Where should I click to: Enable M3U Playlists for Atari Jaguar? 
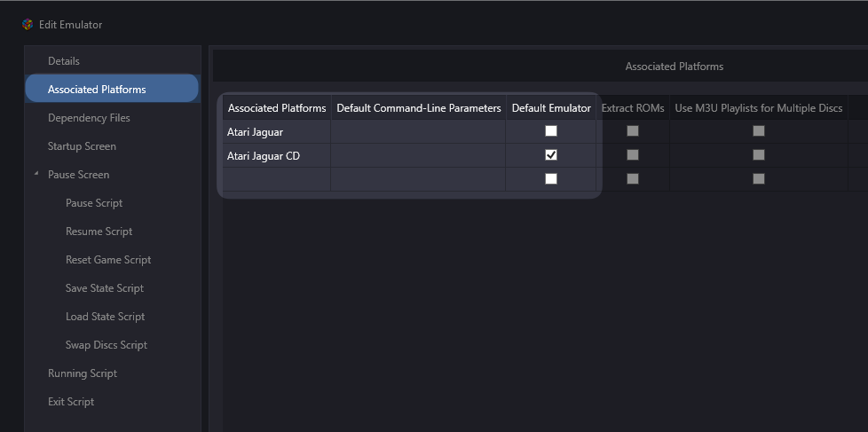click(x=759, y=131)
